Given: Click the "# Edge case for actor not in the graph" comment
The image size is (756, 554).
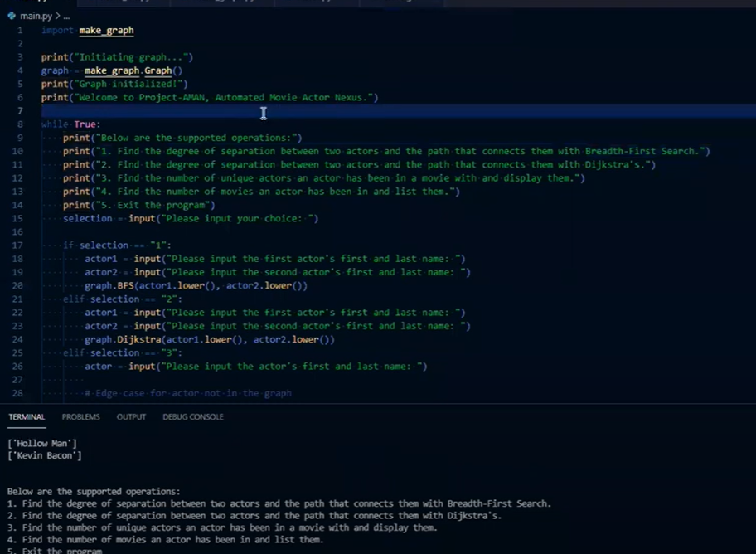Looking at the screenshot, I should pos(188,393).
